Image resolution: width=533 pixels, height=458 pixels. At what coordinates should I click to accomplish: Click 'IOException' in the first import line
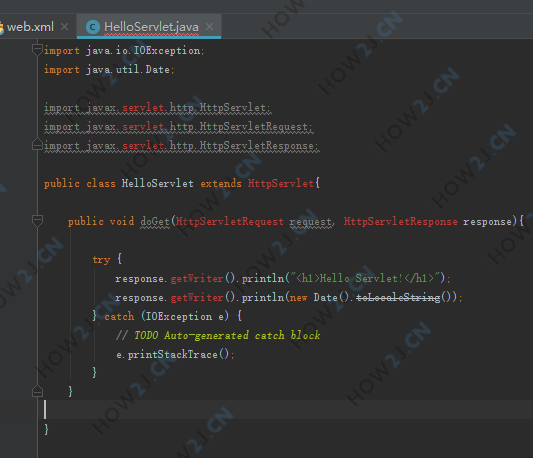click(x=167, y=51)
